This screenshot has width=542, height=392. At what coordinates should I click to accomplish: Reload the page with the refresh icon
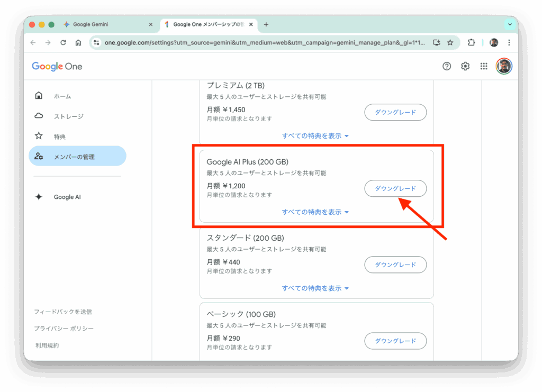(x=63, y=43)
